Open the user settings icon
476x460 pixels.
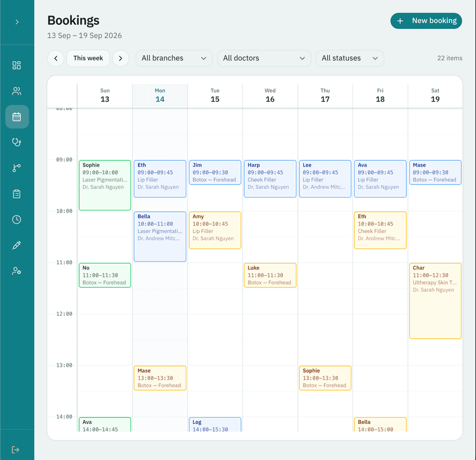tap(17, 271)
